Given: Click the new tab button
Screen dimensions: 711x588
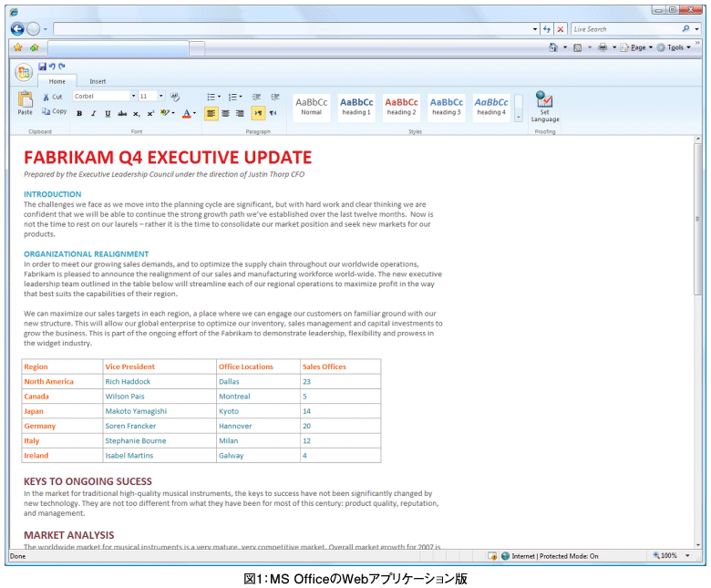Looking at the screenshot, I should point(197,47).
